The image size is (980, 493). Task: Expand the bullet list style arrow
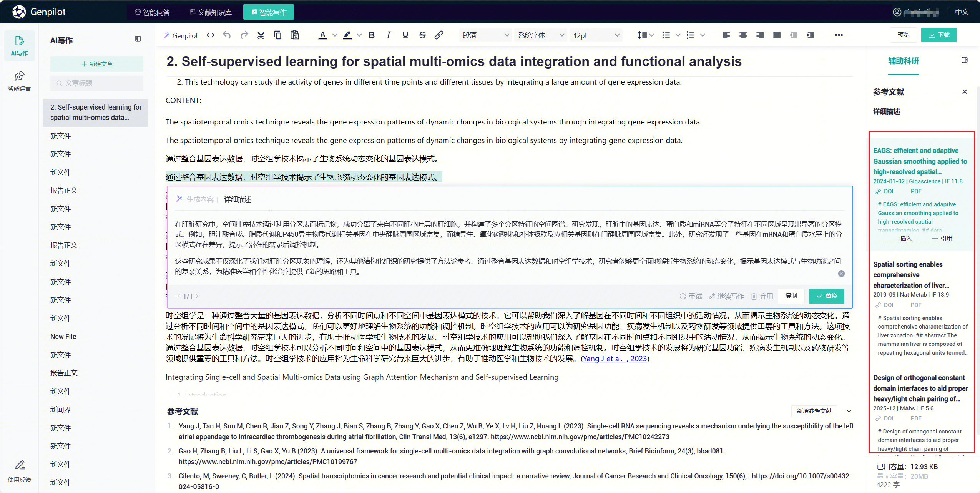(x=678, y=35)
